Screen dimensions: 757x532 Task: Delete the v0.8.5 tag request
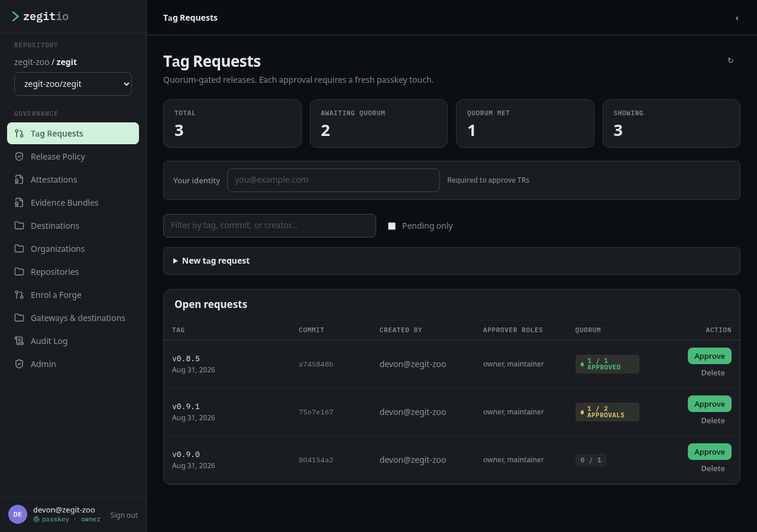713,373
